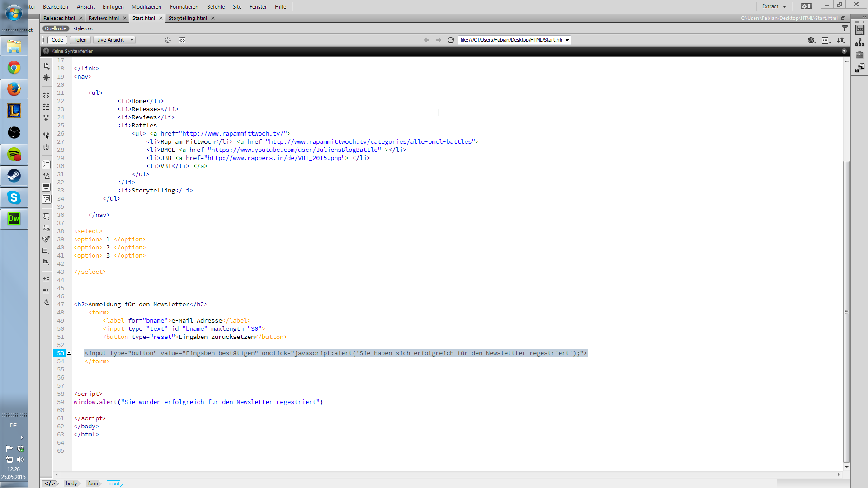868x488 pixels.
Task: Show the Code Navigator icon
Action: (x=46, y=78)
